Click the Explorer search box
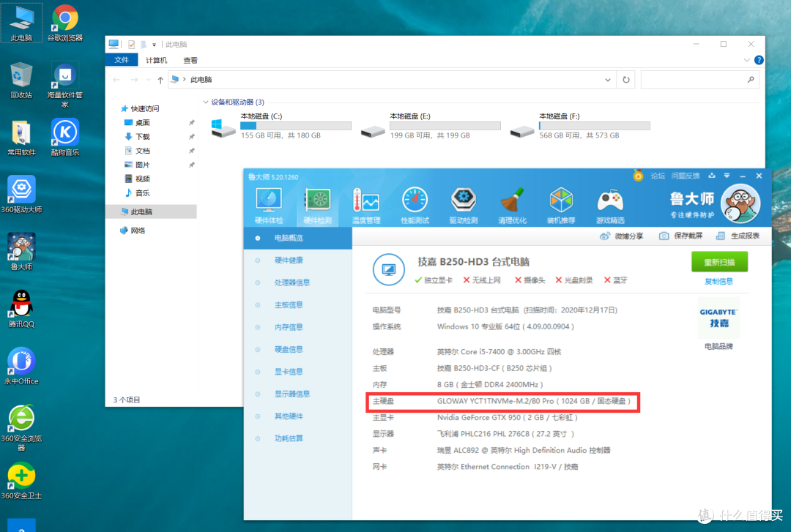 tap(699, 80)
